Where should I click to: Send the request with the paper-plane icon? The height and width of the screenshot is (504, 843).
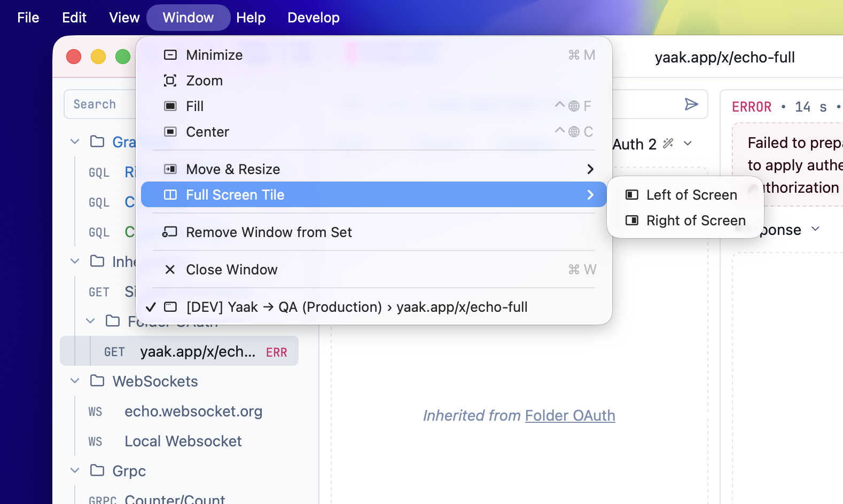[691, 104]
